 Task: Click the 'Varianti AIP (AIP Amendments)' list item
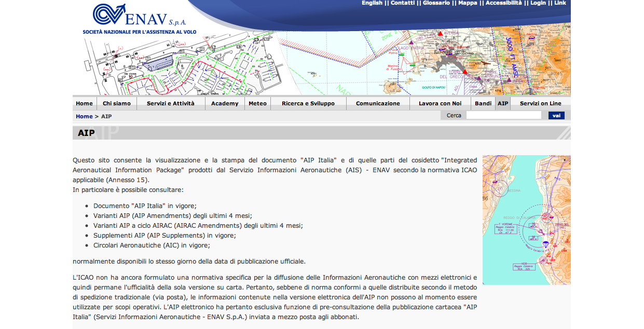(172, 215)
